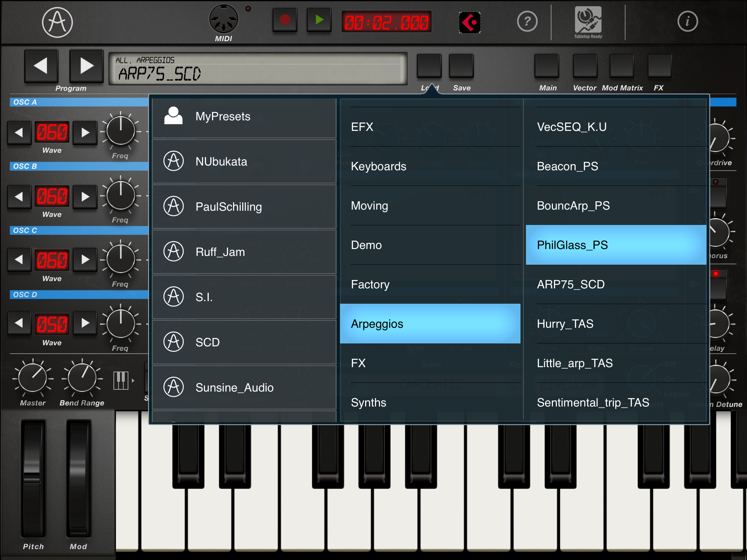Load the Little_arp_TAS preset
The width and height of the screenshot is (747, 560).
(616, 363)
